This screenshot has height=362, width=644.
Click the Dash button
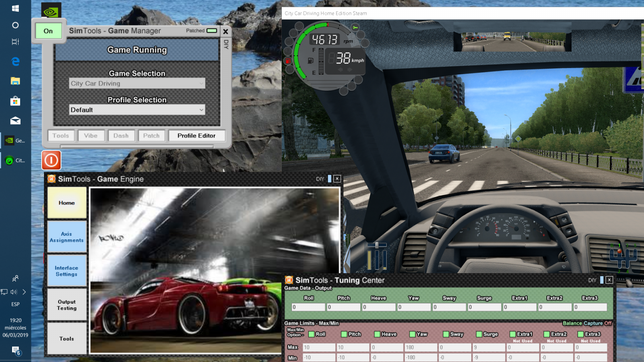coord(121,136)
